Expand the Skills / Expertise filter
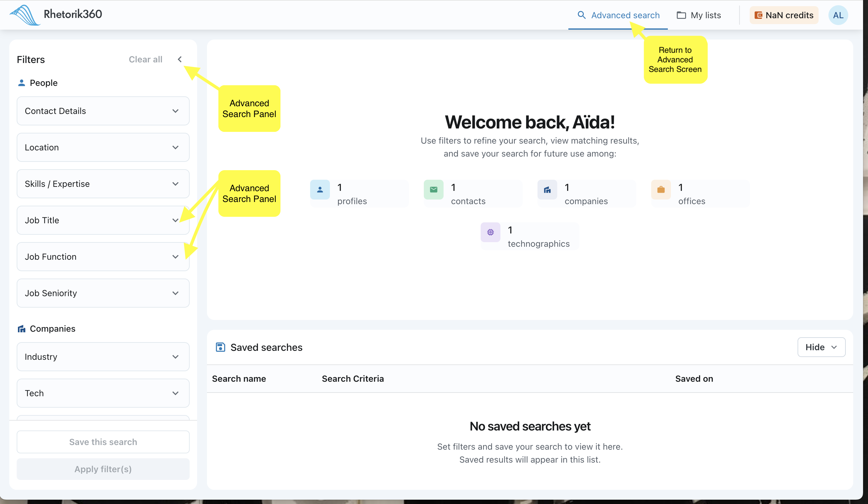The image size is (868, 504). (103, 184)
